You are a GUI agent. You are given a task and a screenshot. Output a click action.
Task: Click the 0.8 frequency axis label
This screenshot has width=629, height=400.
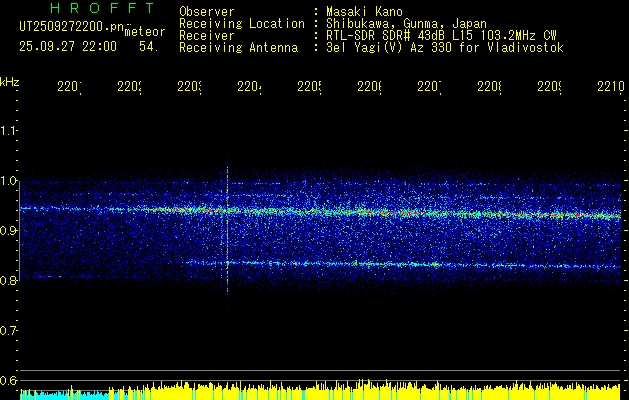8,280
